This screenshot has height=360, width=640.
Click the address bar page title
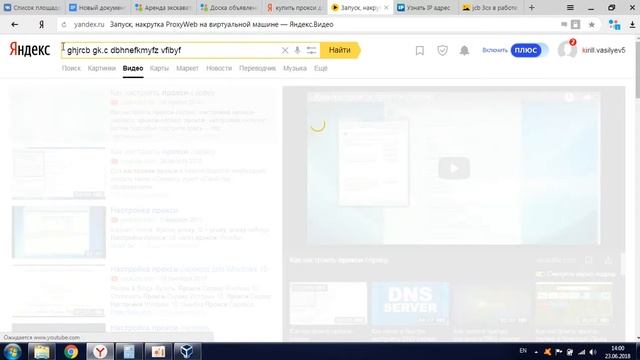[x=222, y=24]
